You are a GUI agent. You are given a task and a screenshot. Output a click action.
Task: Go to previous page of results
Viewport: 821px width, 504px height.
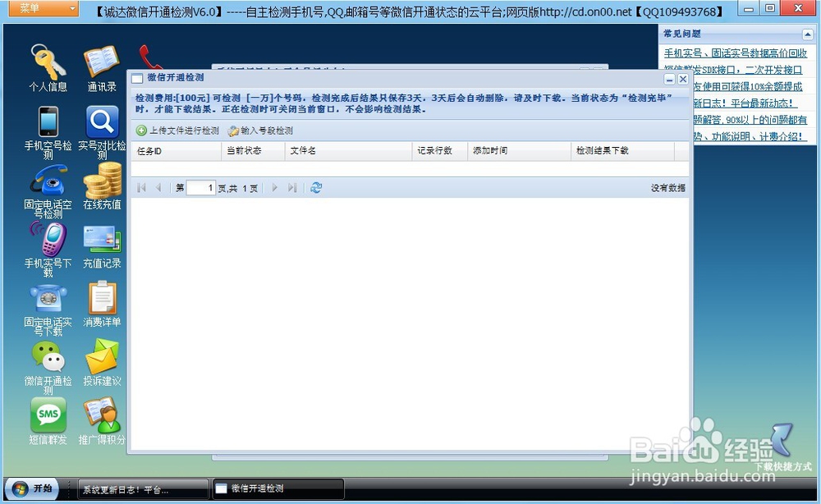point(158,187)
